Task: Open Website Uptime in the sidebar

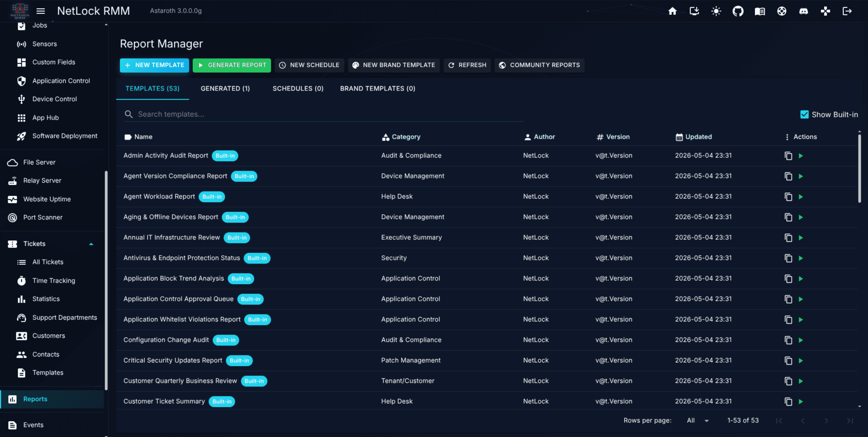Action: [x=52, y=199]
